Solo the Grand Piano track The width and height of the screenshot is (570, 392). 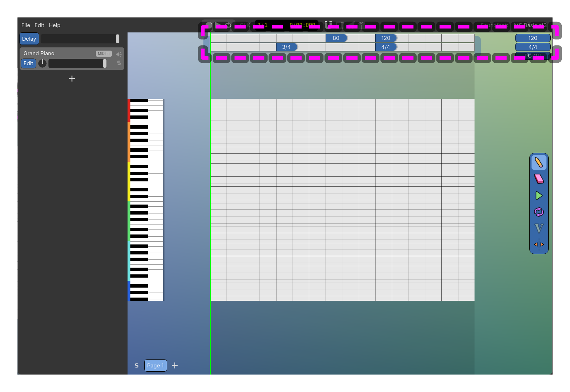119,63
